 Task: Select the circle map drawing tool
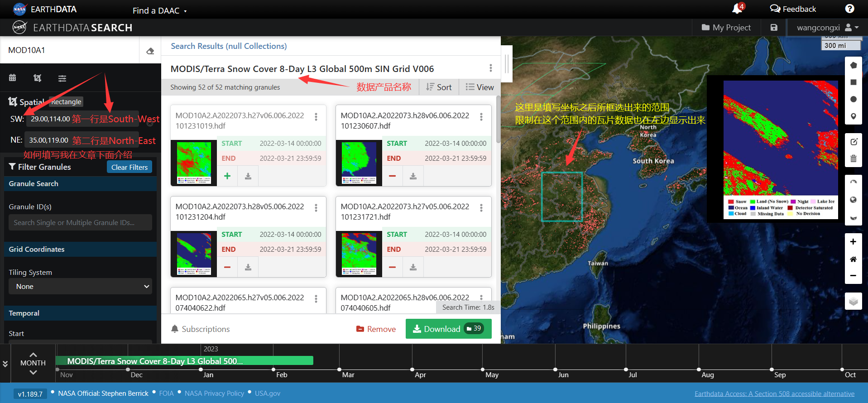pyautogui.click(x=854, y=99)
